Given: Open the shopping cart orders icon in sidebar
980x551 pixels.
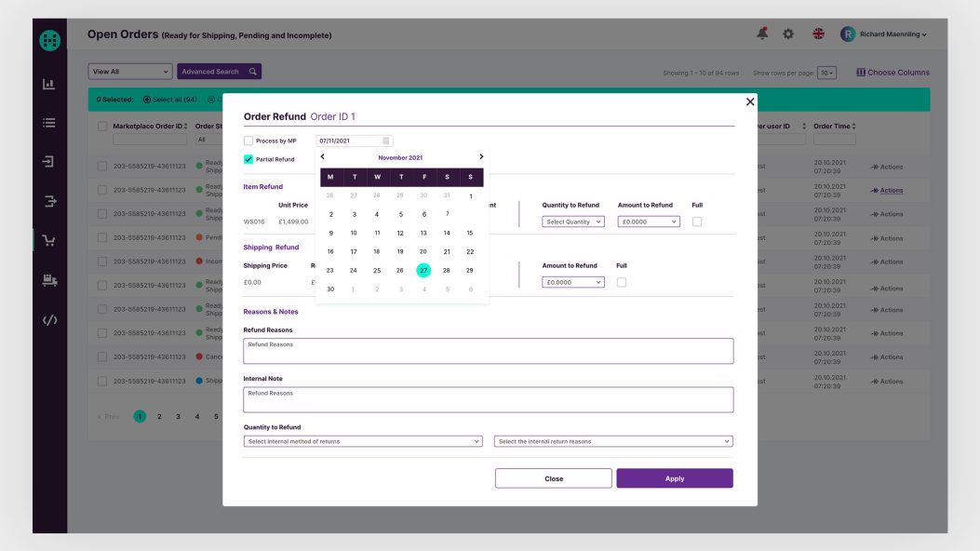Looking at the screenshot, I should click(x=49, y=240).
